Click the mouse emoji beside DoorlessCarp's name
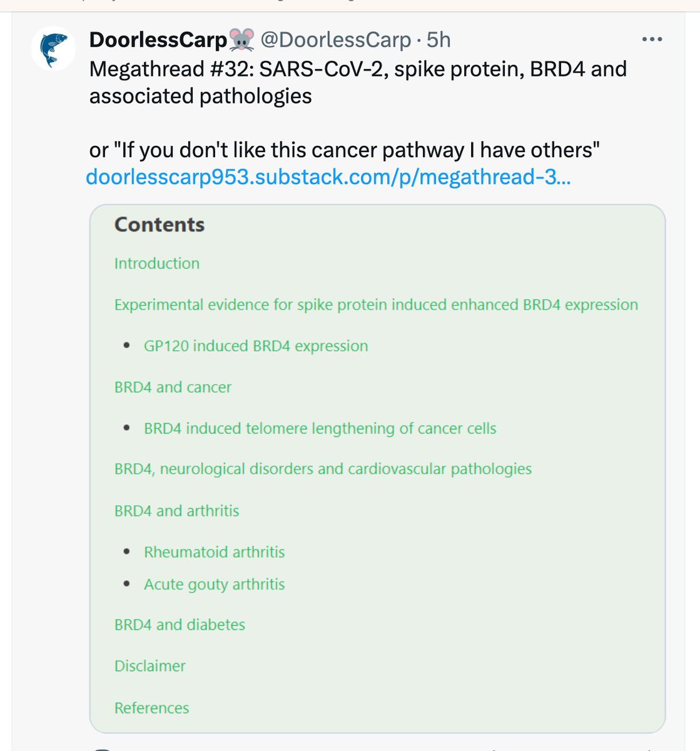This screenshot has height=751, width=700. 241,40
